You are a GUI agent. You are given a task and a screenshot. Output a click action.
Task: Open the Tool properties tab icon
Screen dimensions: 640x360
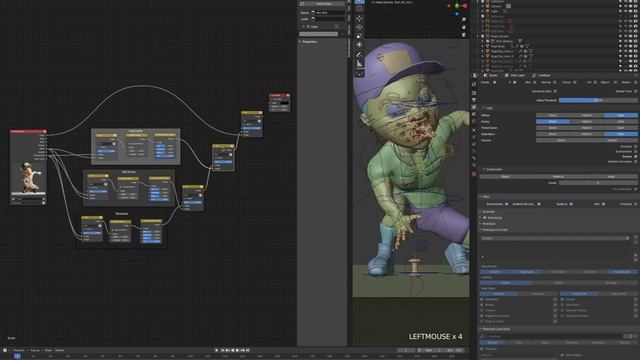[x=474, y=84]
